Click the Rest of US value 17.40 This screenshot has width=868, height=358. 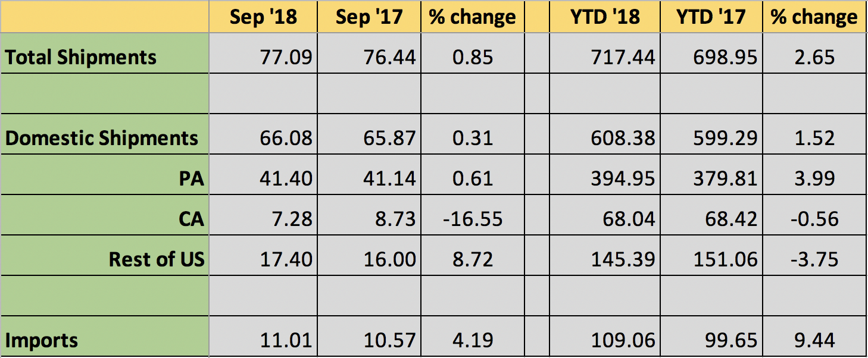(x=286, y=259)
